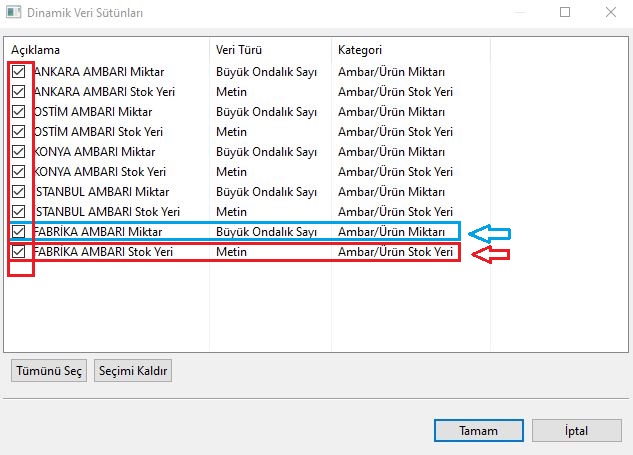The image size is (633, 455).
Task: Untick the İSTANBUL AMBARI Stok Yeri checkbox
Action: point(19,212)
